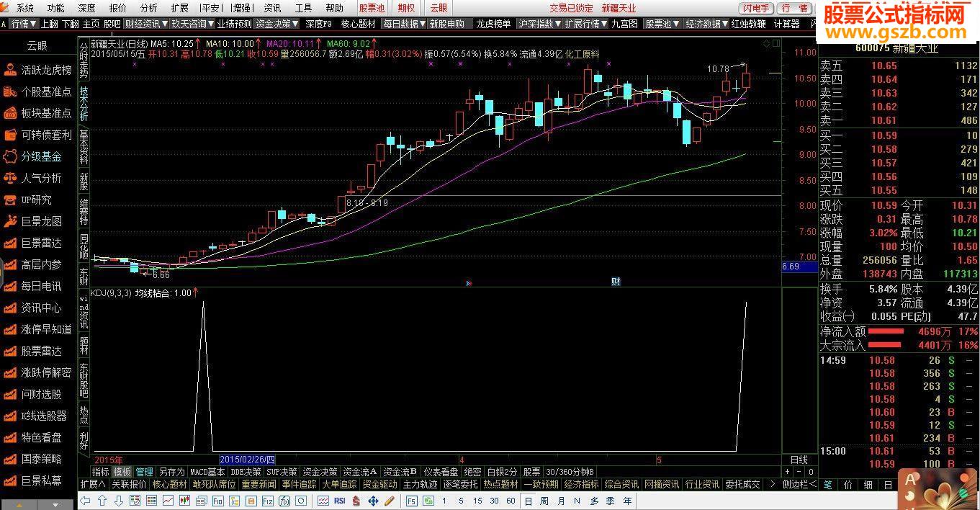The height and width of the screenshot is (510, 980).
Task: Click the 行情 button at top right
Action: pos(794,8)
